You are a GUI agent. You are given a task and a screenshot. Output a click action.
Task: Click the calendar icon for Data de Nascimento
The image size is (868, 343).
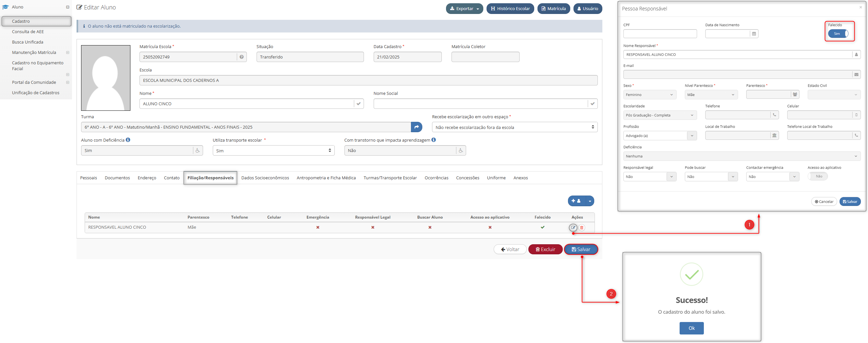pyautogui.click(x=754, y=34)
